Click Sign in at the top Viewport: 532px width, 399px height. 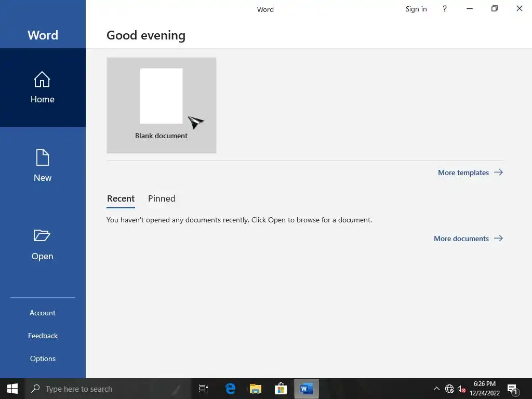[x=416, y=9]
